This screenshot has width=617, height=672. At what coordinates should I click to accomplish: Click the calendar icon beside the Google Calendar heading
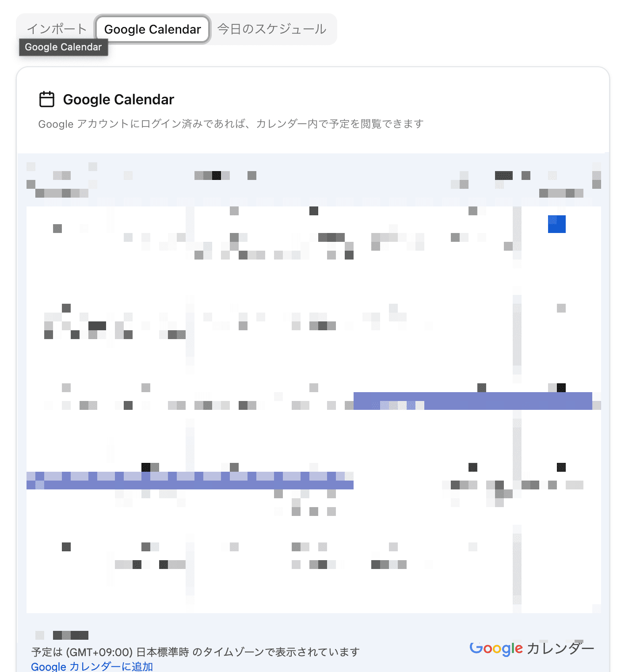(x=47, y=99)
